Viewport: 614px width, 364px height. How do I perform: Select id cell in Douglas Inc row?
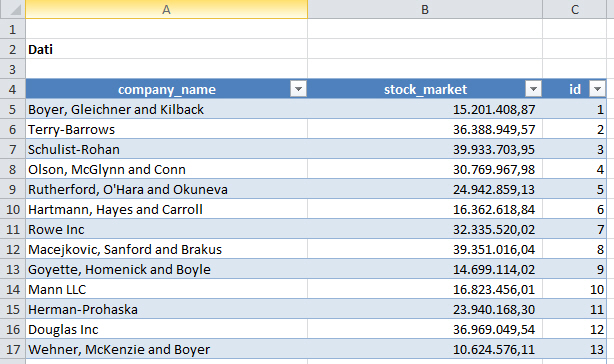pos(574,329)
